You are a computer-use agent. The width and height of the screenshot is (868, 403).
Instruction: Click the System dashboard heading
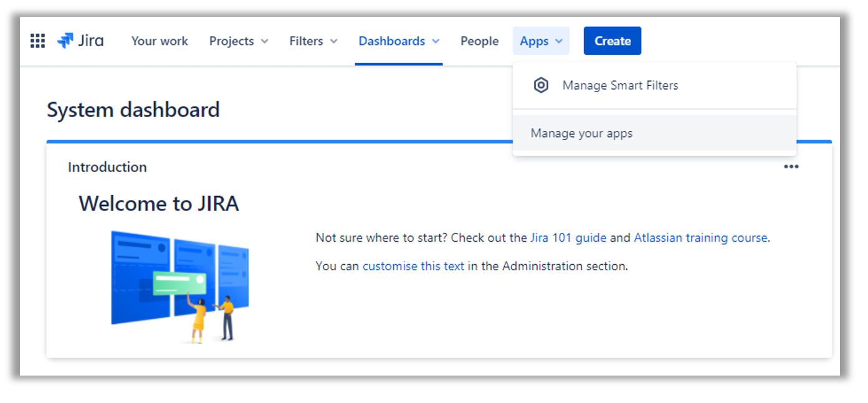133,110
